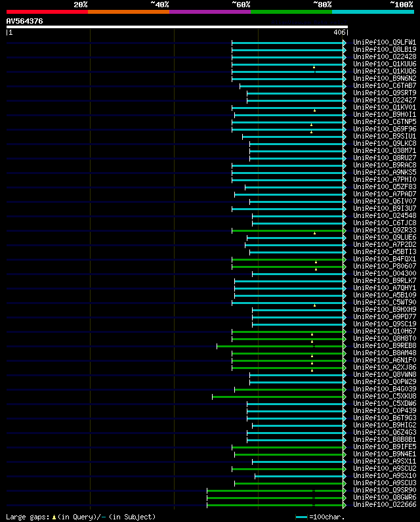Choose the UniRef100_Q1KV01 entry
Screen dimensions: 420x522
[385, 108]
